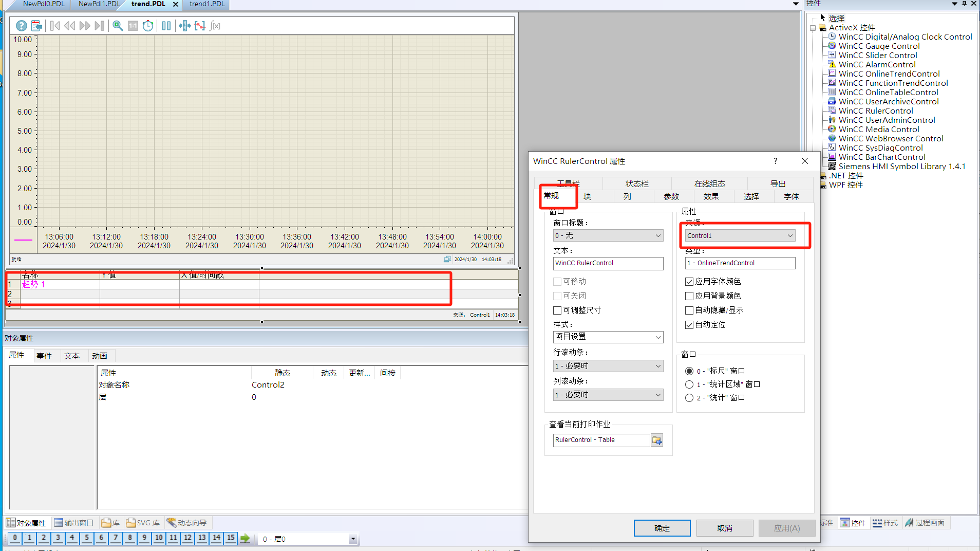
Task: Toggle the 自动定位 checkbox
Action: pyautogui.click(x=689, y=325)
